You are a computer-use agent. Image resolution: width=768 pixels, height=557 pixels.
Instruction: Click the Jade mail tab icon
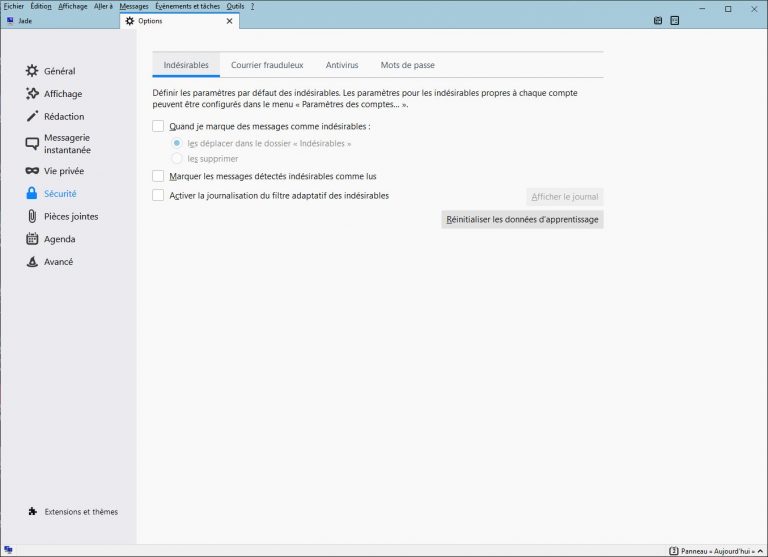click(x=10, y=21)
